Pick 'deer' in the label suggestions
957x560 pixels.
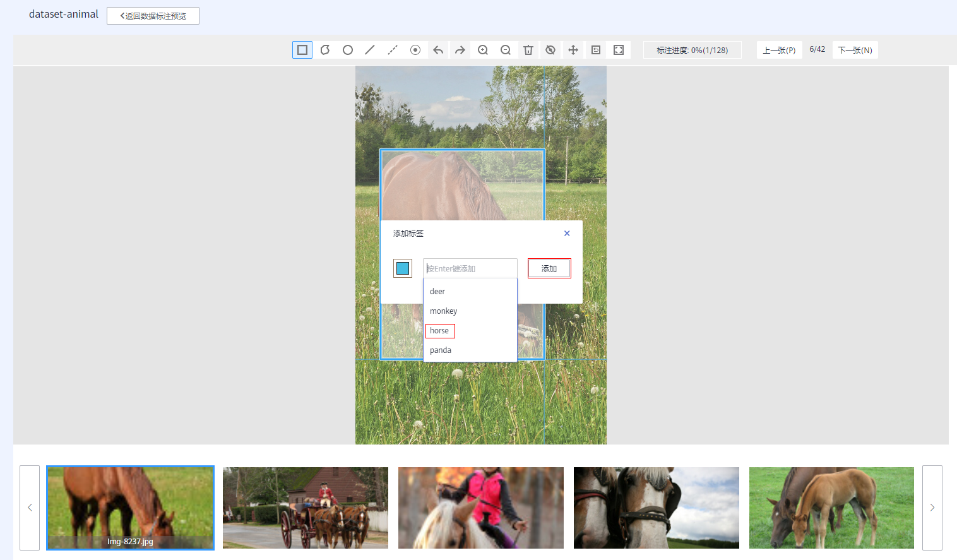437,292
